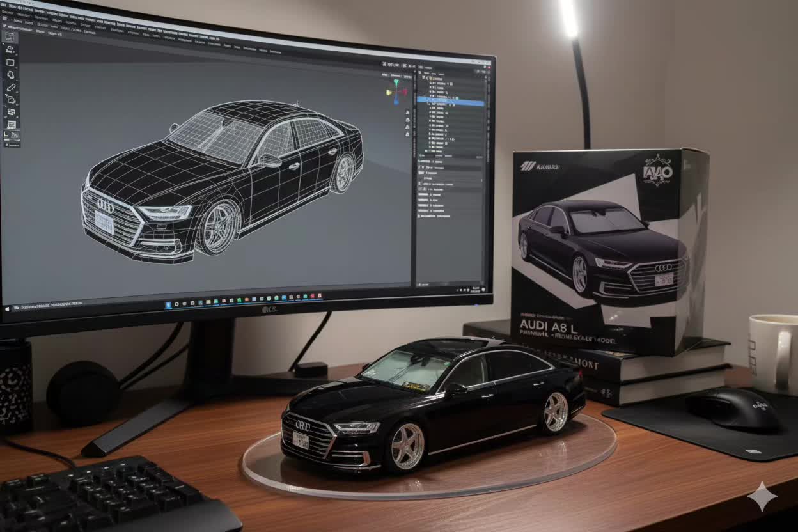Screen dimensions: 798x532
Task: Select the wireframe car model in viewport
Action: click(x=221, y=182)
